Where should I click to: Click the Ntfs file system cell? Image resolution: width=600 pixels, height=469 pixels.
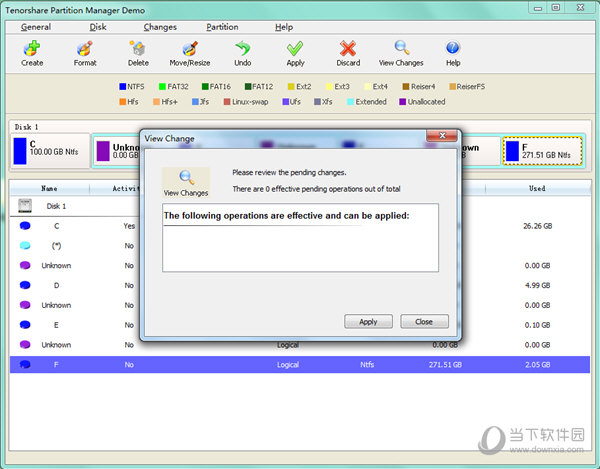pyautogui.click(x=367, y=365)
